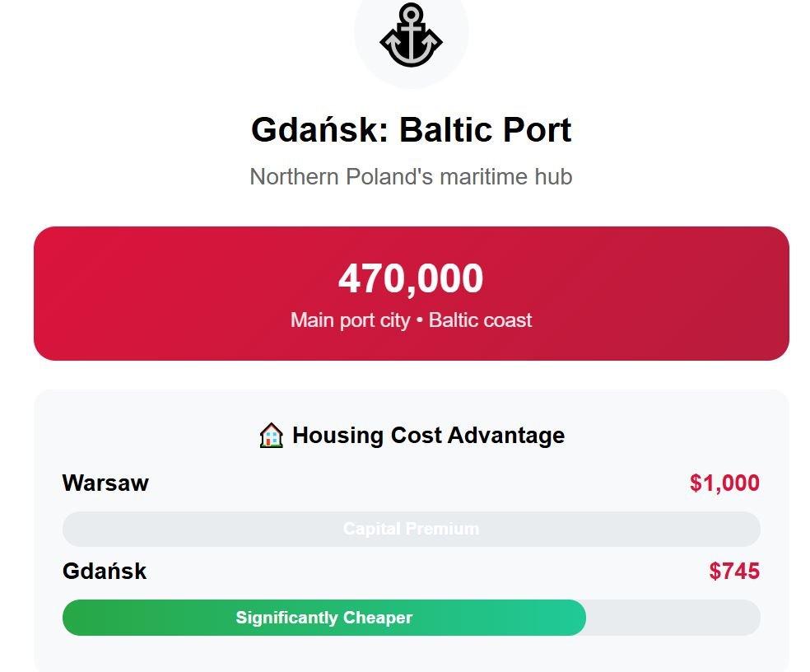Image resolution: width=810 pixels, height=672 pixels.
Task: Click the $1,000 Warsaw housing price
Action: 724,483
